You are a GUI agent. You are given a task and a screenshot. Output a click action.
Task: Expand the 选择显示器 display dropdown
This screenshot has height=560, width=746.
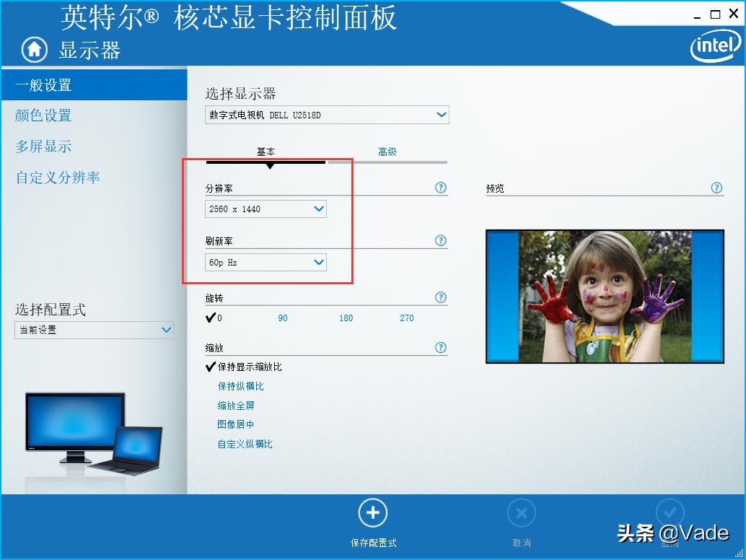327,115
